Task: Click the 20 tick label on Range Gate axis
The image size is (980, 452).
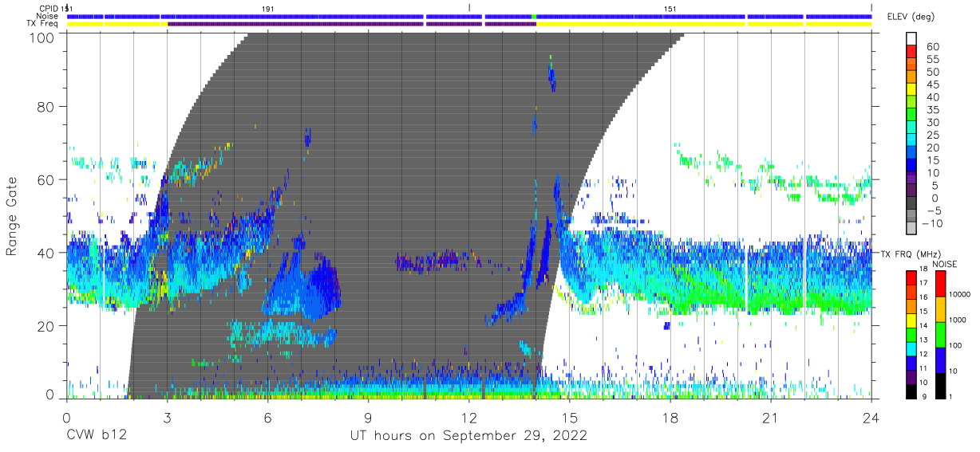Action: pyautogui.click(x=47, y=325)
